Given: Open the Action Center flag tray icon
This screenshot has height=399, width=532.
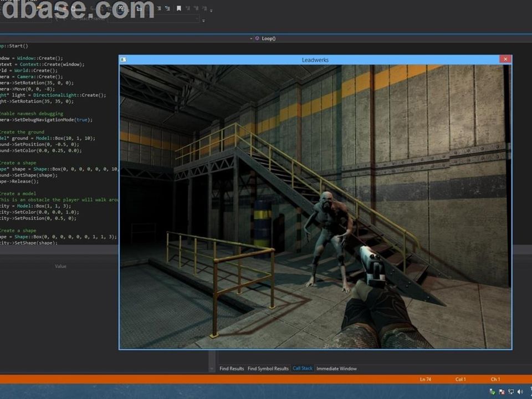Looking at the screenshot, I should click(x=502, y=392).
